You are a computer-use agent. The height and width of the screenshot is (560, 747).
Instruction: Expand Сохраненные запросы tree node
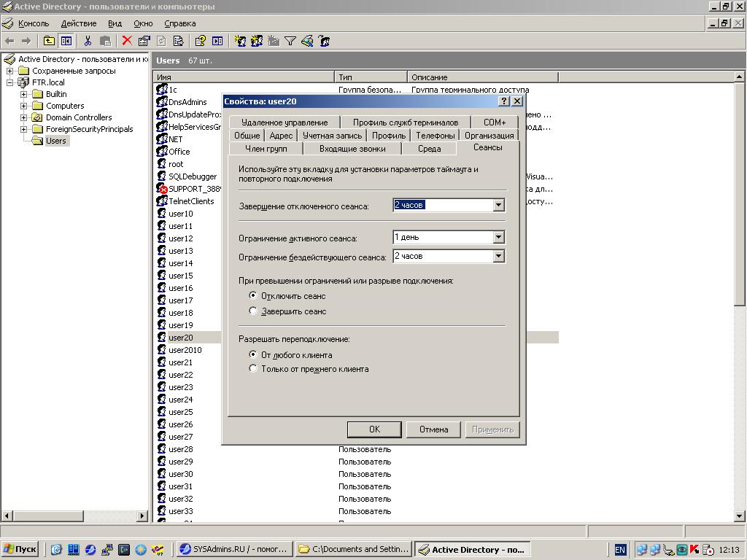(x=9, y=71)
